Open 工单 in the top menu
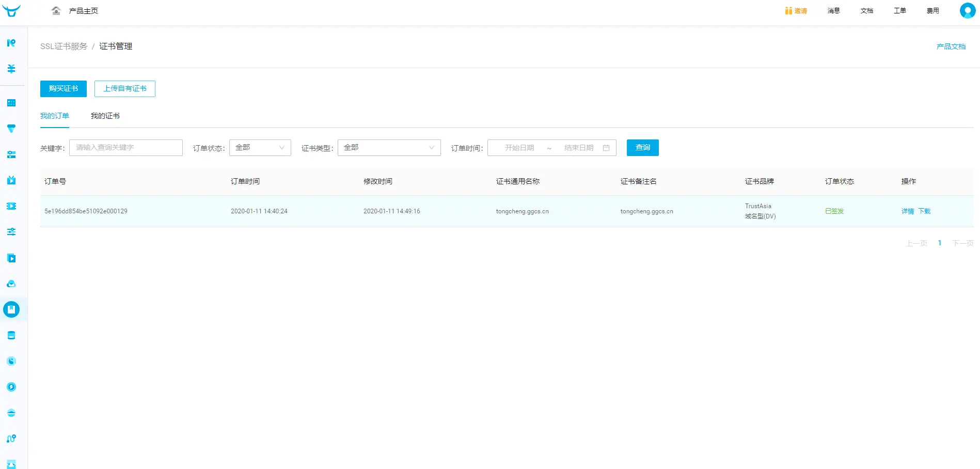Image resolution: width=980 pixels, height=469 pixels. click(x=900, y=11)
